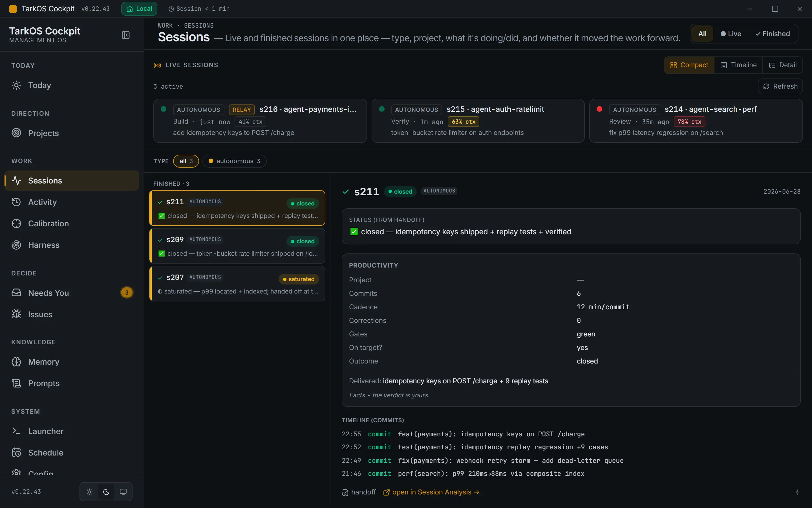Click the AUTONOMOUS tag in s211 detail header
812x508 pixels.
point(439,191)
